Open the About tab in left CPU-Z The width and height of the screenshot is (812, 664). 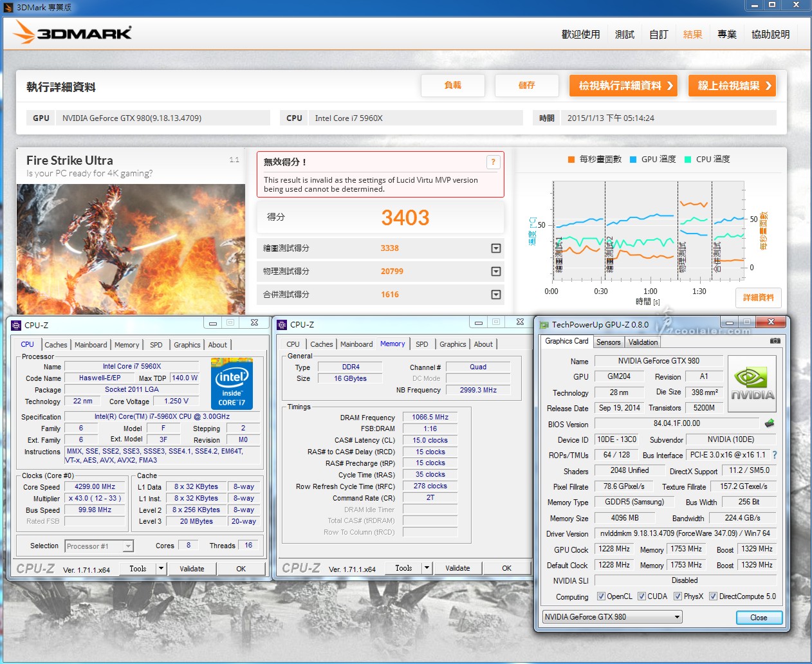217,345
